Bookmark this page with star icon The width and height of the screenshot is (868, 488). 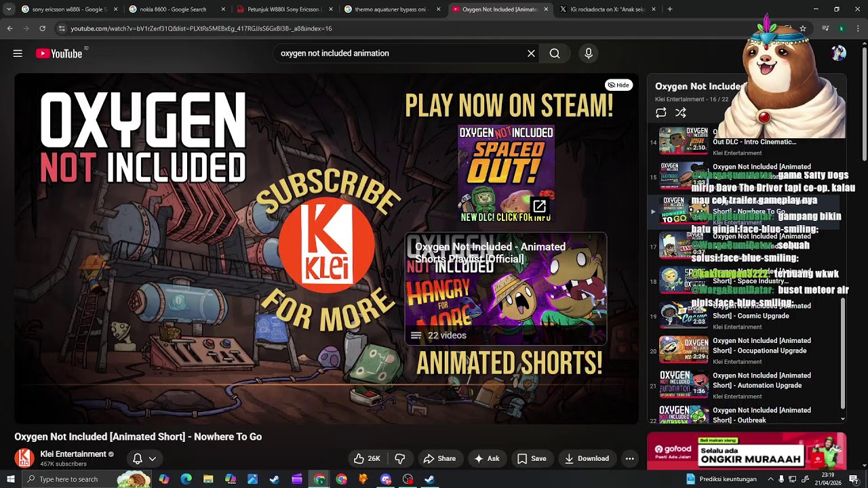(803, 28)
